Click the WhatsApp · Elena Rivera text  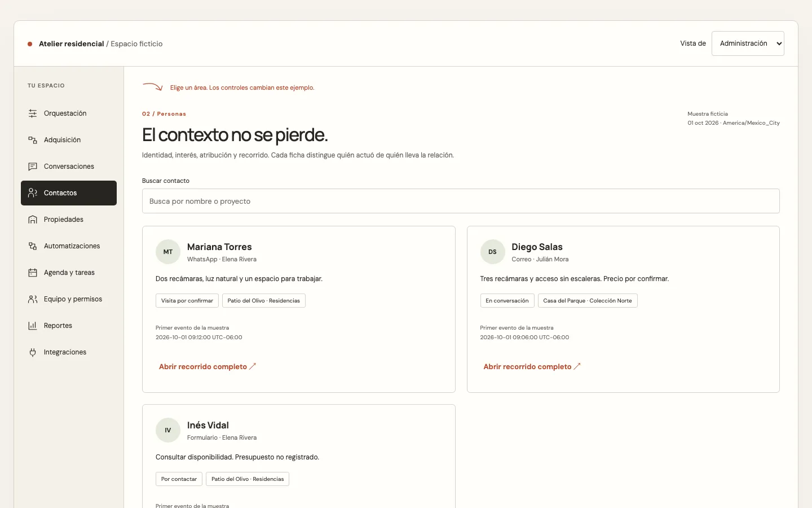point(222,260)
